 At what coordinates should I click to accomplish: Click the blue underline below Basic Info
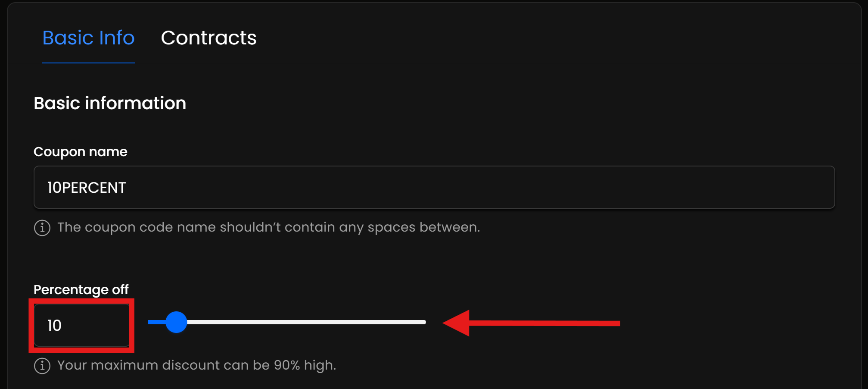click(x=88, y=63)
